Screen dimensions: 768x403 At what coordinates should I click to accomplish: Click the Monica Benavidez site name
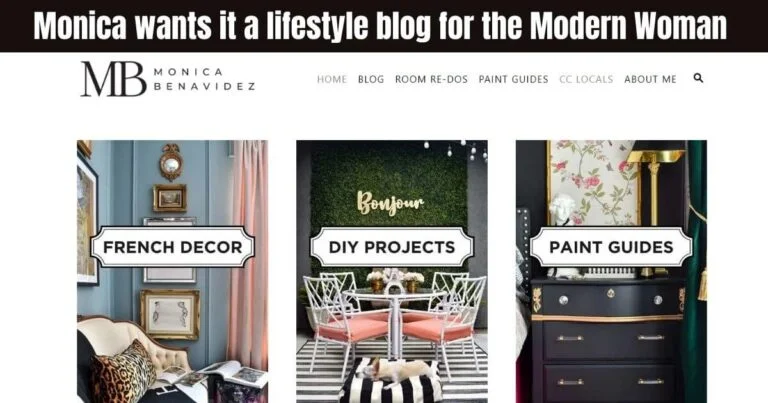pos(204,79)
